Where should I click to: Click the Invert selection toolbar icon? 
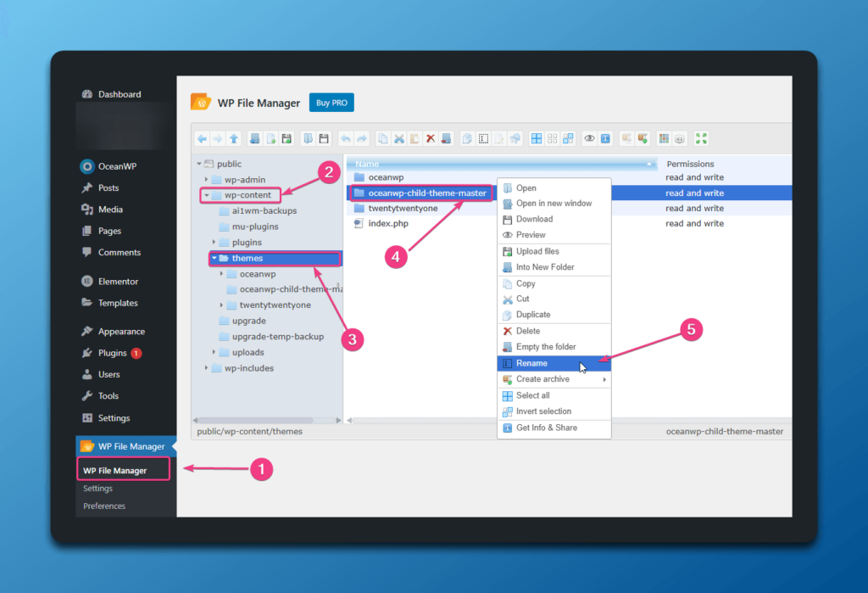(x=569, y=138)
